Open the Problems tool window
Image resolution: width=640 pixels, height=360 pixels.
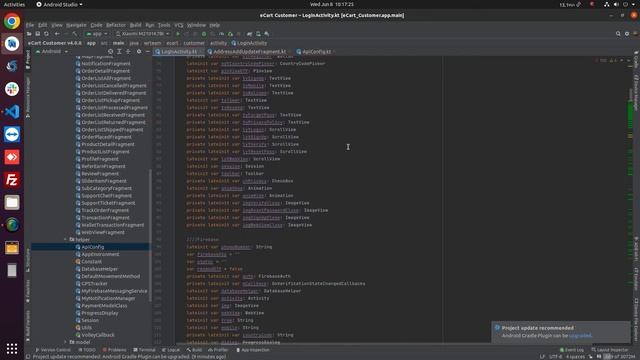click(x=115, y=350)
